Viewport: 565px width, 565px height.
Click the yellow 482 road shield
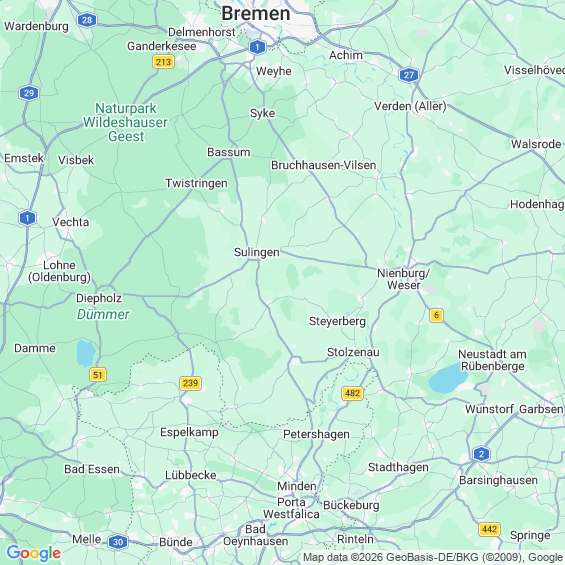[352, 393]
